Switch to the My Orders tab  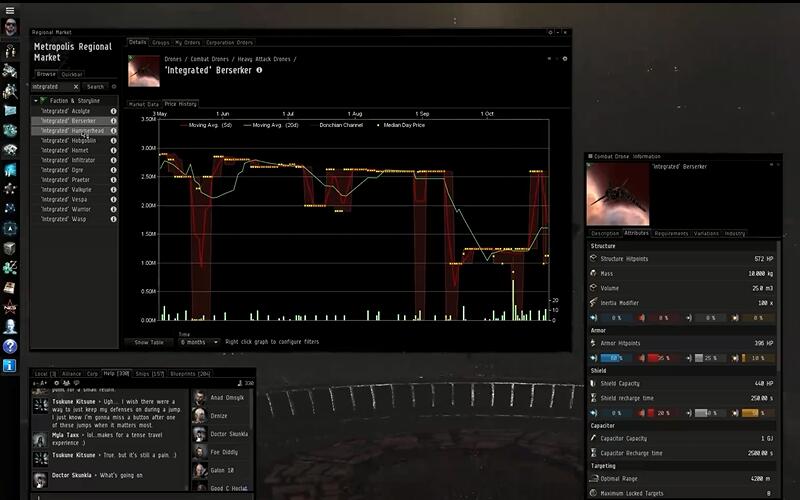(x=188, y=43)
